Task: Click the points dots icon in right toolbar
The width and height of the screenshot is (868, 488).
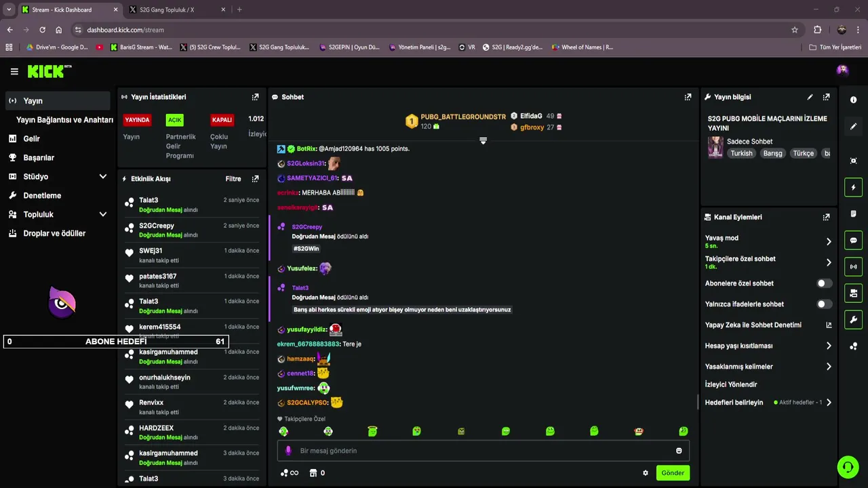Action: 853,346
